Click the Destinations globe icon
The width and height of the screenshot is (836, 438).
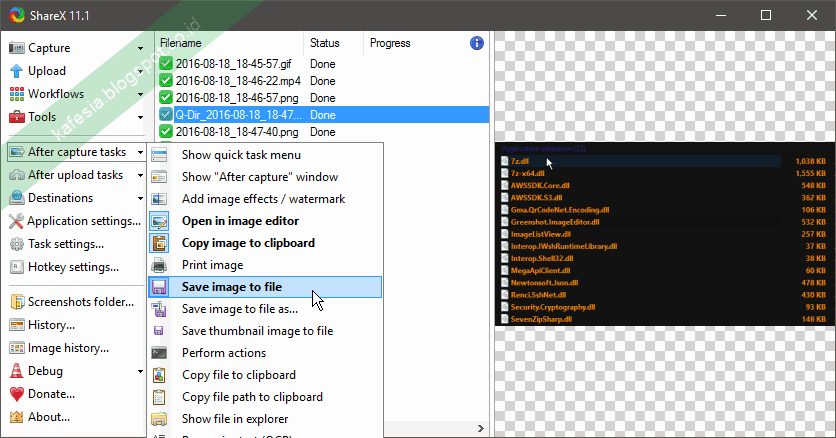pyautogui.click(x=17, y=198)
